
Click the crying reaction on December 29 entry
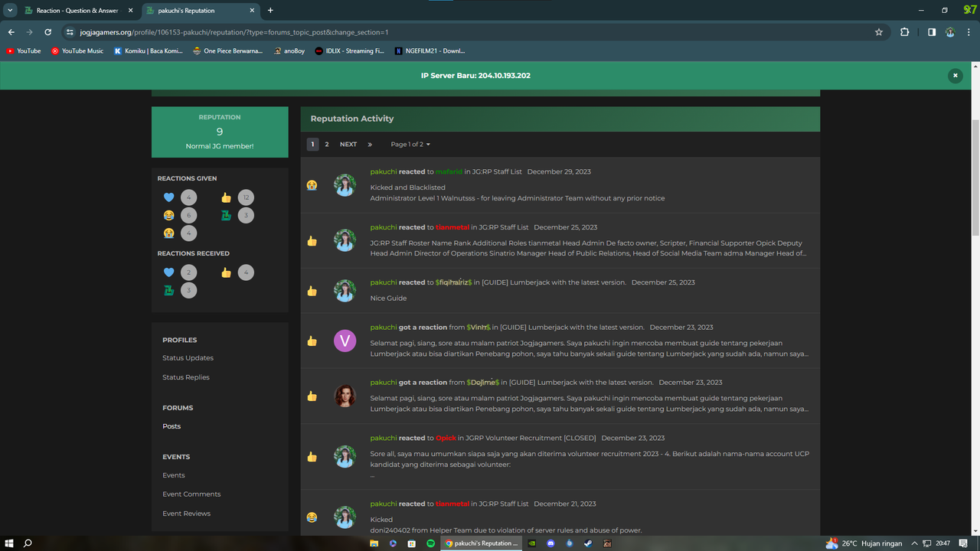point(312,185)
